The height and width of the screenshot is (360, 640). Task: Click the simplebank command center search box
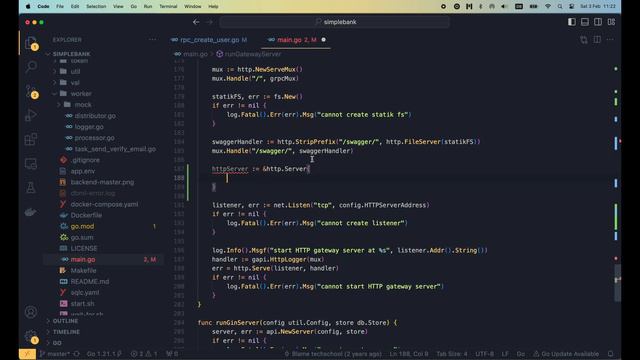click(335, 22)
